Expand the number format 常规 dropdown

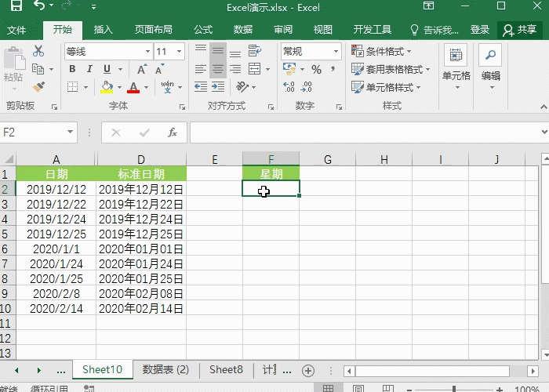(x=337, y=51)
